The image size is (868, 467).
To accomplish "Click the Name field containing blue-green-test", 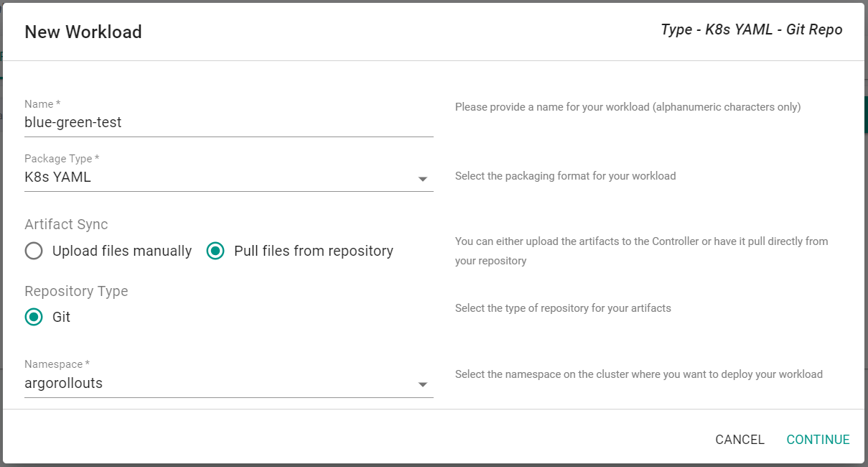I will click(228, 123).
